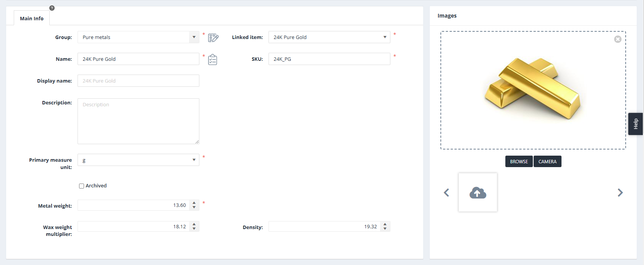The image size is (644, 265).
Task: Decrease Wax weight multiplier with down arrow
Action: pos(194,229)
